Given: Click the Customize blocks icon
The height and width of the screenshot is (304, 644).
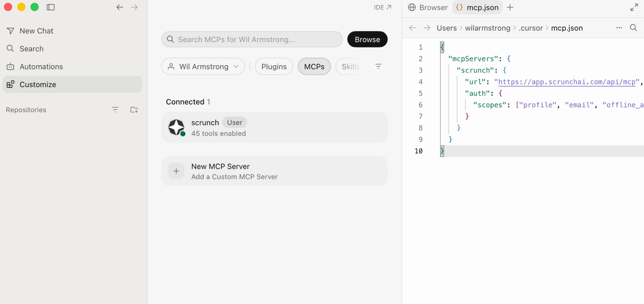Looking at the screenshot, I should [x=10, y=84].
